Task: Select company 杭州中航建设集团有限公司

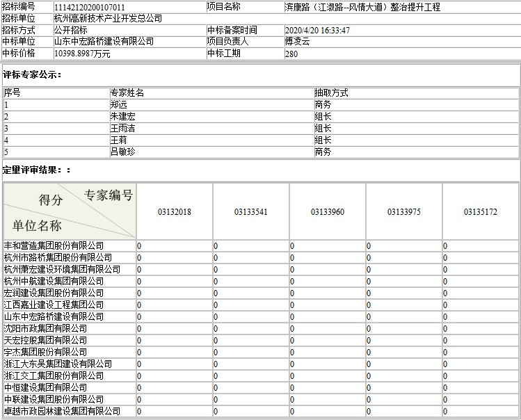Action: (x=54, y=282)
